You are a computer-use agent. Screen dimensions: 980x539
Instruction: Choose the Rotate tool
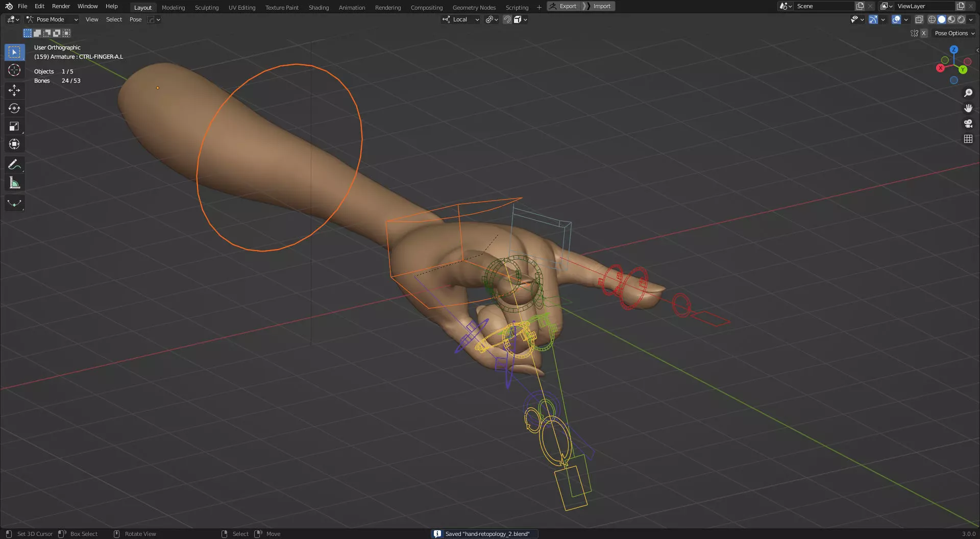coord(14,108)
